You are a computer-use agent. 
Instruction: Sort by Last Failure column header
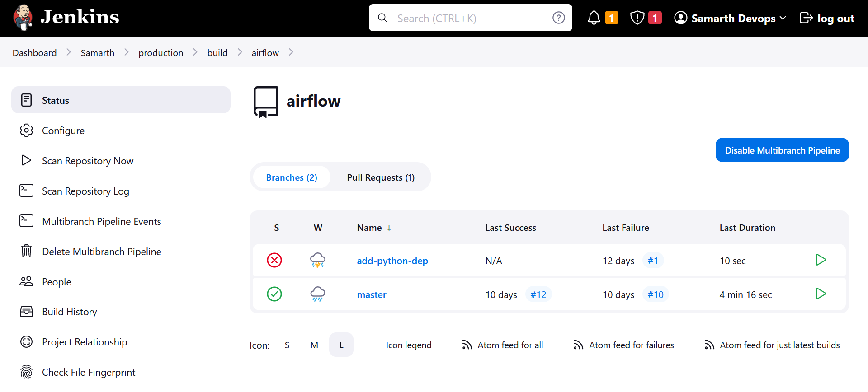click(x=626, y=228)
